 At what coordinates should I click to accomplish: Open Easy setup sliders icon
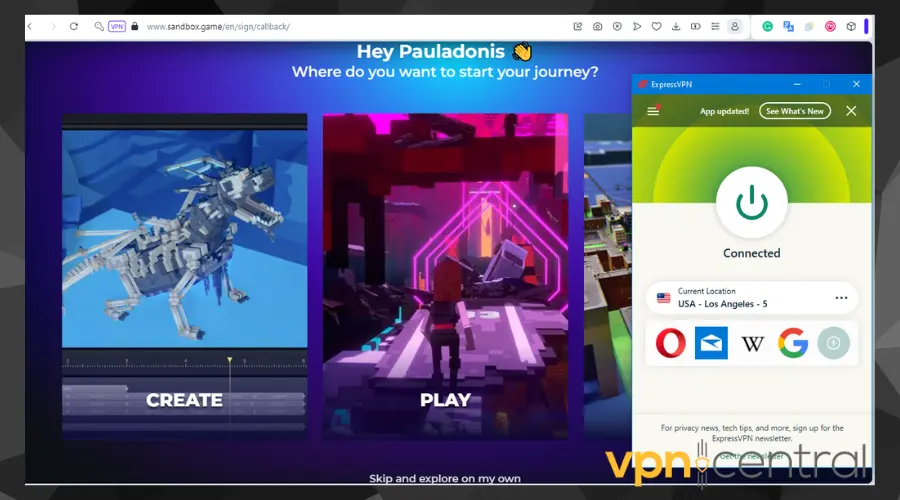coord(715,26)
